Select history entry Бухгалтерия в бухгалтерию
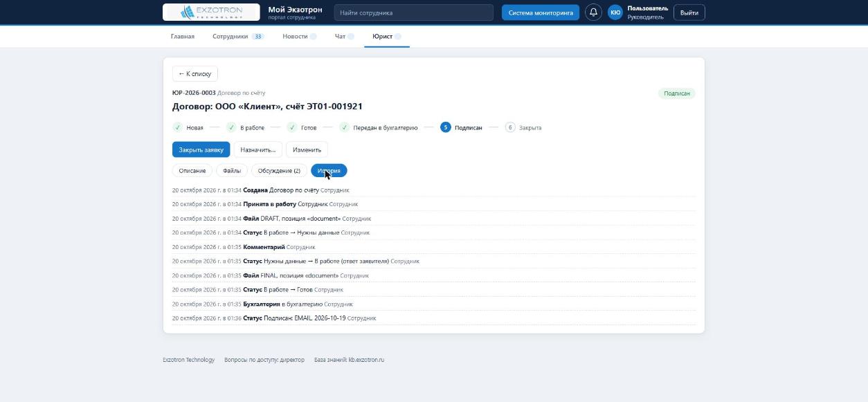The image size is (868, 402). 434,304
